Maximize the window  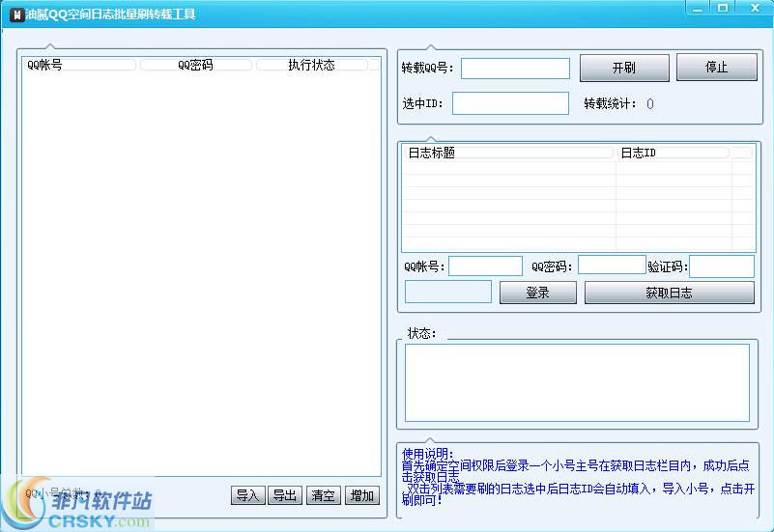pos(723,8)
